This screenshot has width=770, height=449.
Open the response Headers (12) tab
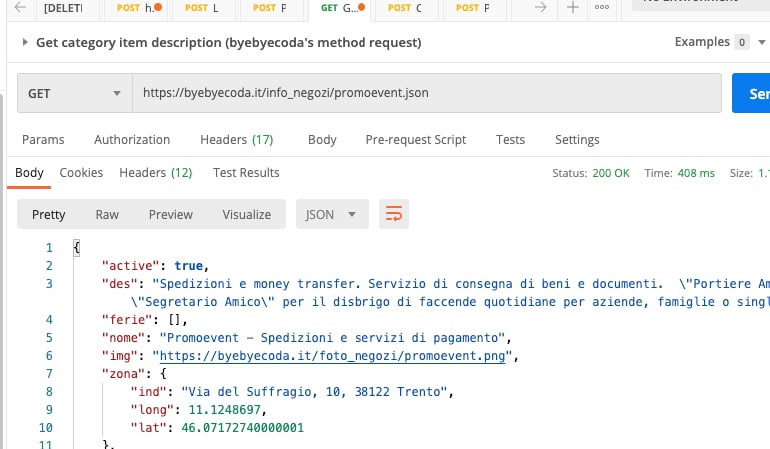pos(156,173)
